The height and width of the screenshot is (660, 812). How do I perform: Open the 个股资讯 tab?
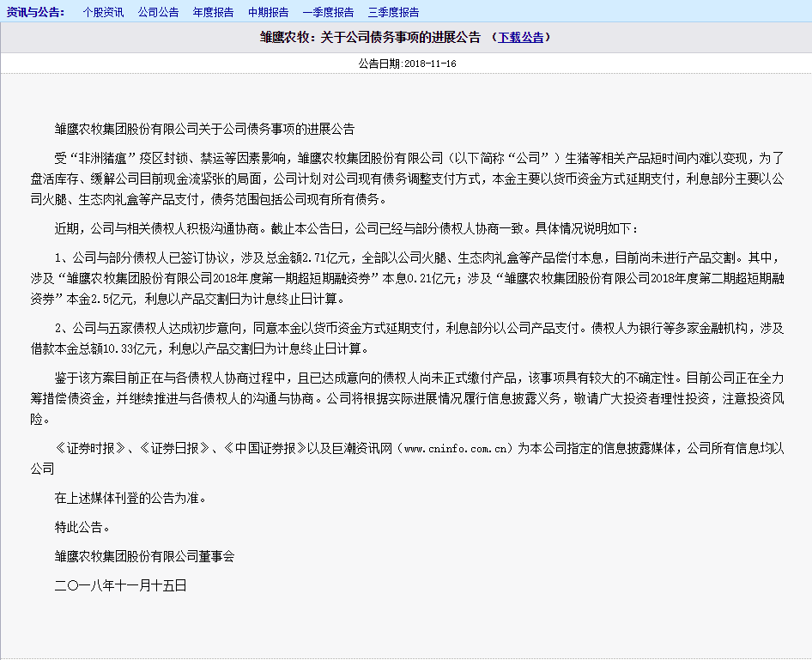(103, 12)
